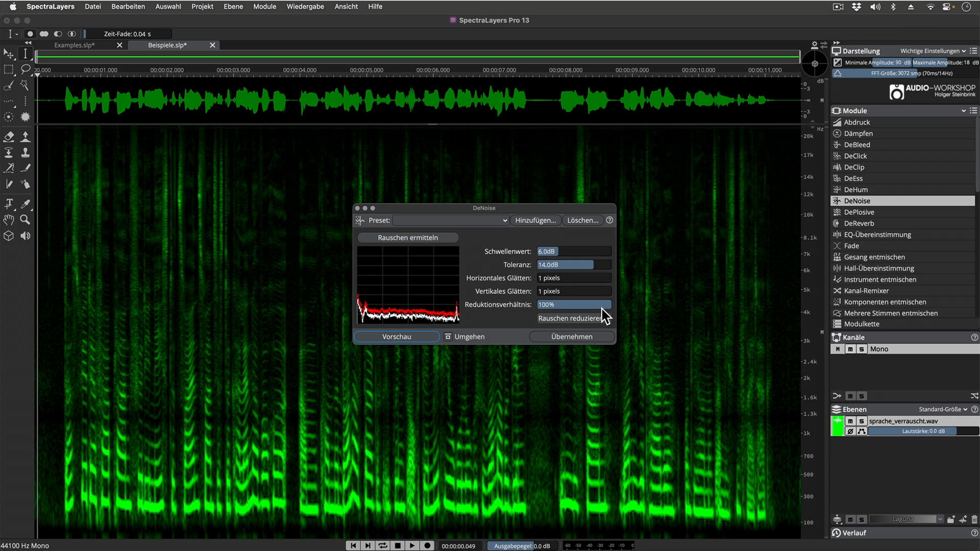This screenshot has width=980, height=551.
Task: Open the Preset dropdown in DeNoise
Action: pos(451,220)
